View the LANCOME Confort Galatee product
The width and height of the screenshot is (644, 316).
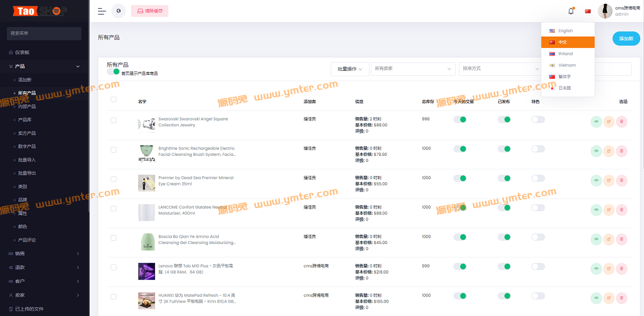coord(596,210)
